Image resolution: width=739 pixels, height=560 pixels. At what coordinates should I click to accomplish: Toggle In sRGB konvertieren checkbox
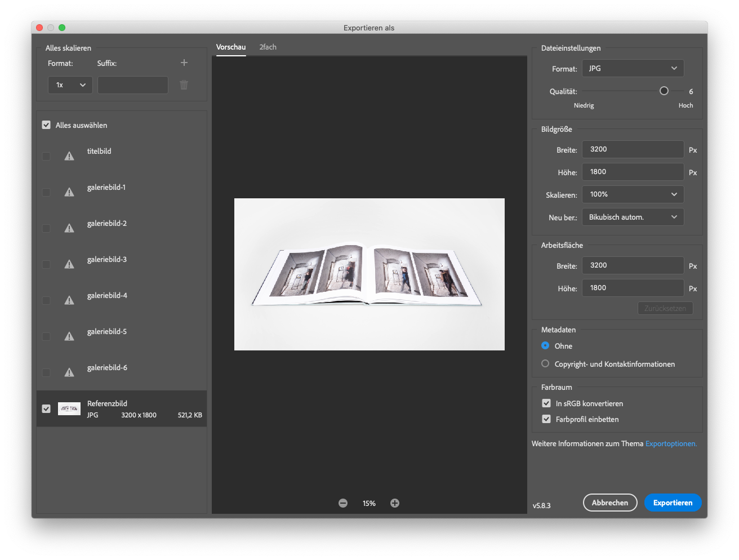(x=546, y=403)
